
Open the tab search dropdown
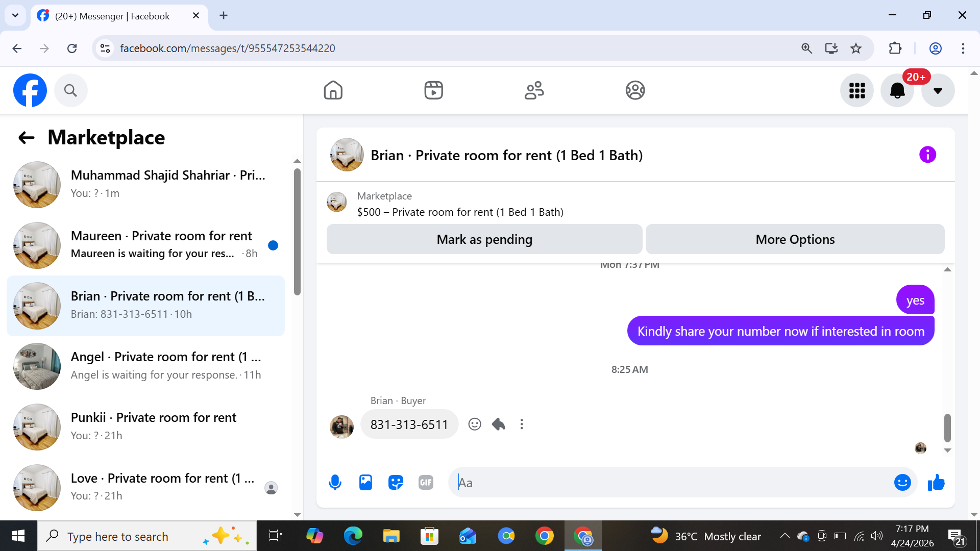click(15, 15)
